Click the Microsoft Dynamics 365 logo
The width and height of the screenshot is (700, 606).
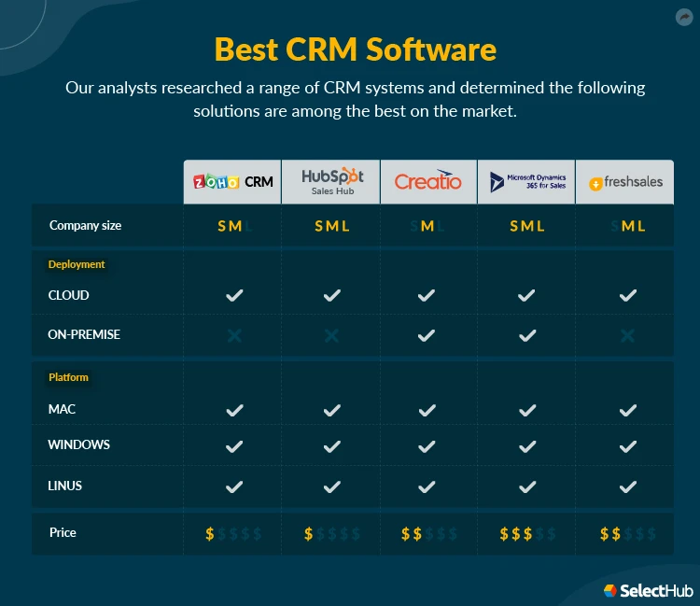527,182
